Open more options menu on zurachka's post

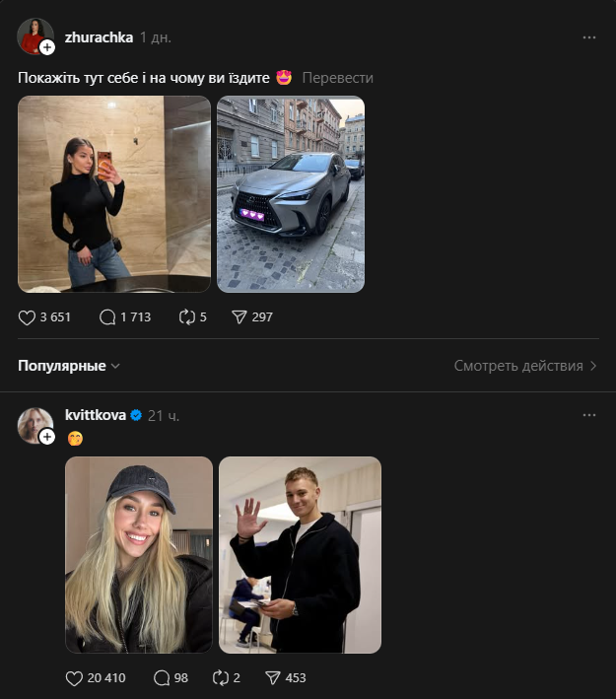[589, 37]
